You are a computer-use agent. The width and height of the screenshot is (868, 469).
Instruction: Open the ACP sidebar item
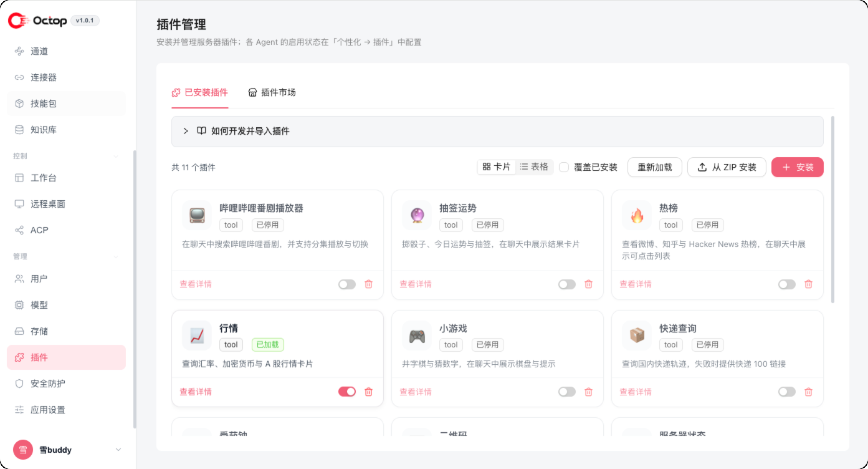click(x=66, y=230)
